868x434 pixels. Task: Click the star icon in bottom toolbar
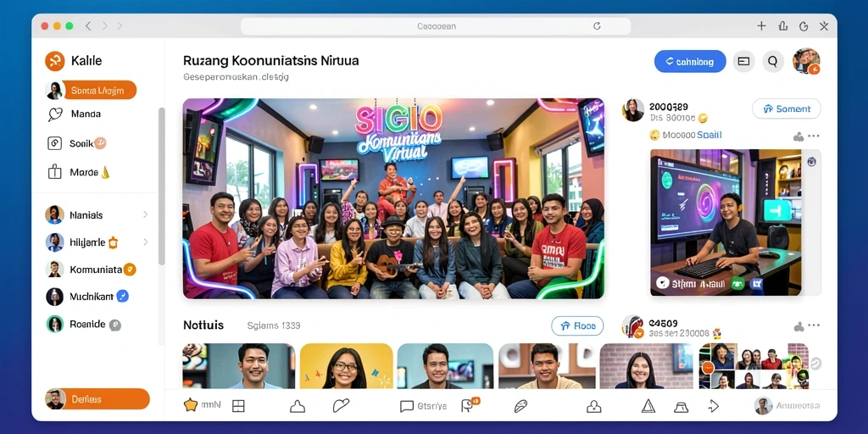191,405
